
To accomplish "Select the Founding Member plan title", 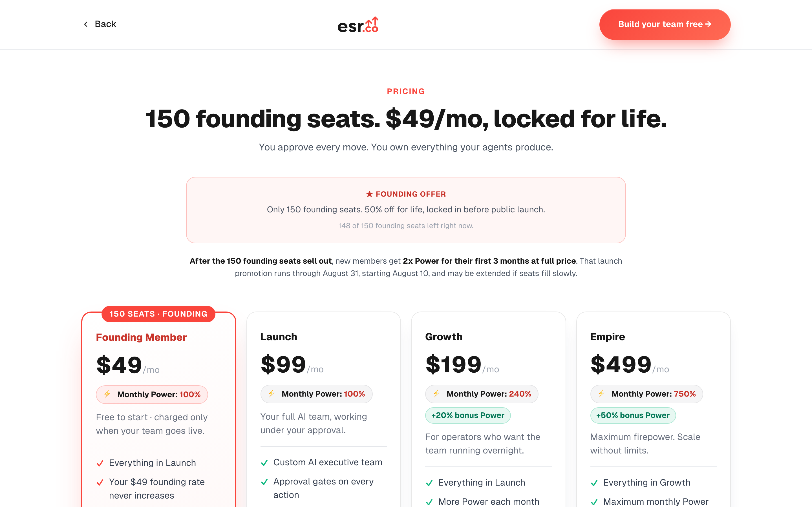I will click(x=141, y=337).
